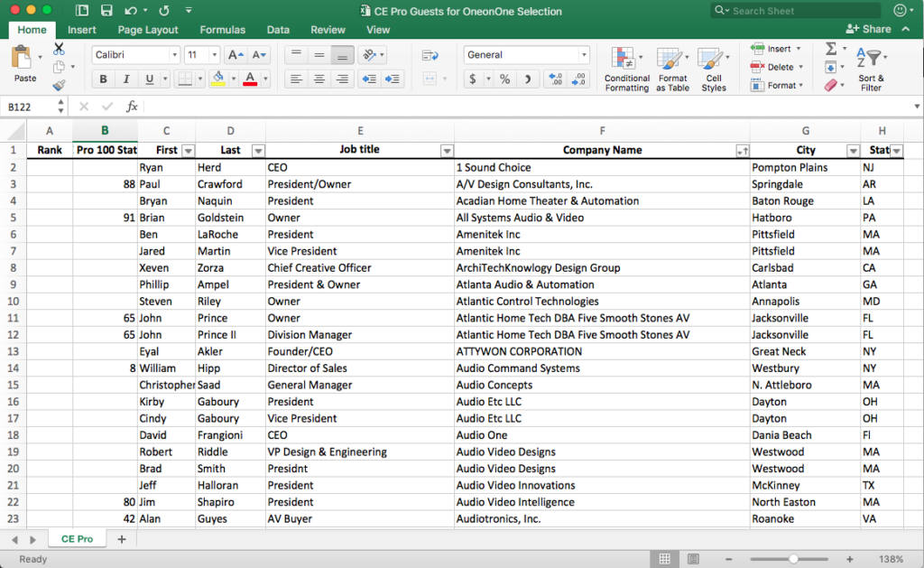
Task: Decrease the cell indent
Action: [x=369, y=79]
